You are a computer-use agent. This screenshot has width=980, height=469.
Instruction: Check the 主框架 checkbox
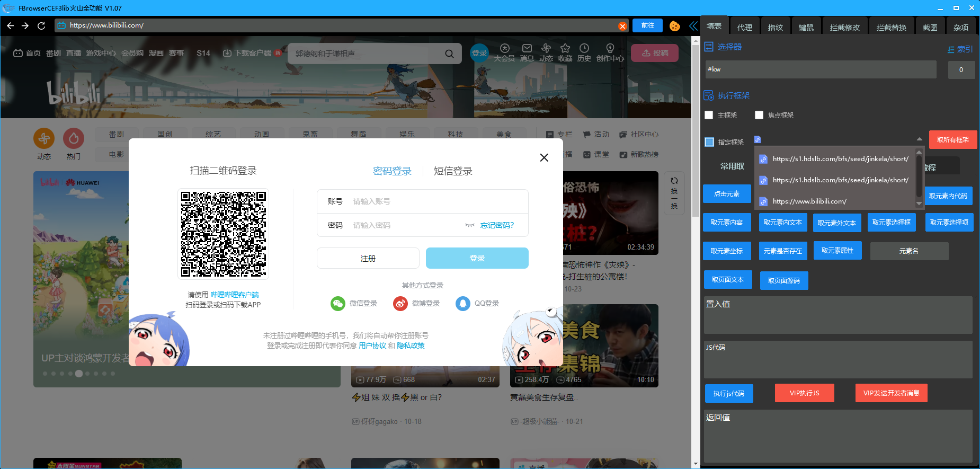(x=709, y=115)
